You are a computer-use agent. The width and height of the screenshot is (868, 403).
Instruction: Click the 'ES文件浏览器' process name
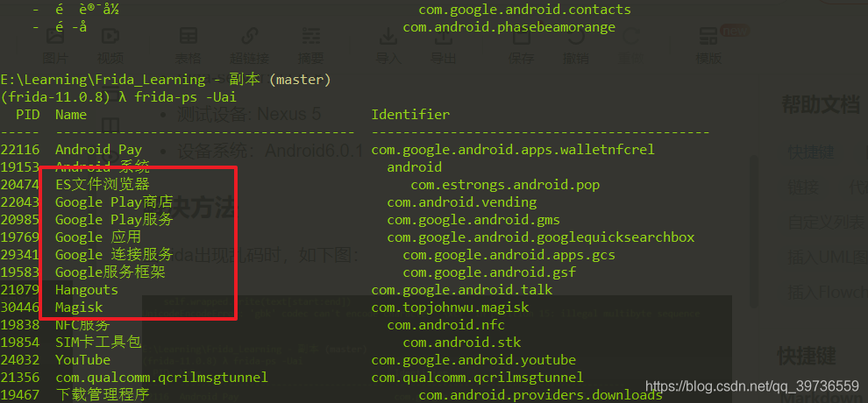tap(103, 184)
